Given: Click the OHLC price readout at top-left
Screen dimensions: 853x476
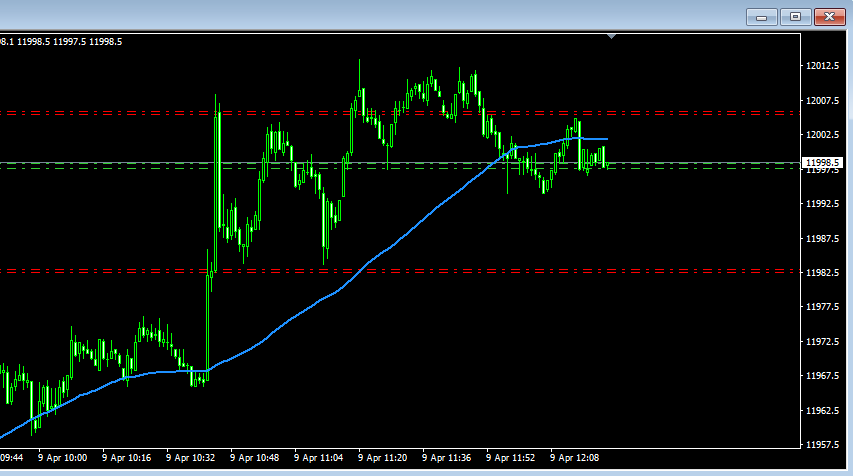Looking at the screenshot, I should coord(60,41).
